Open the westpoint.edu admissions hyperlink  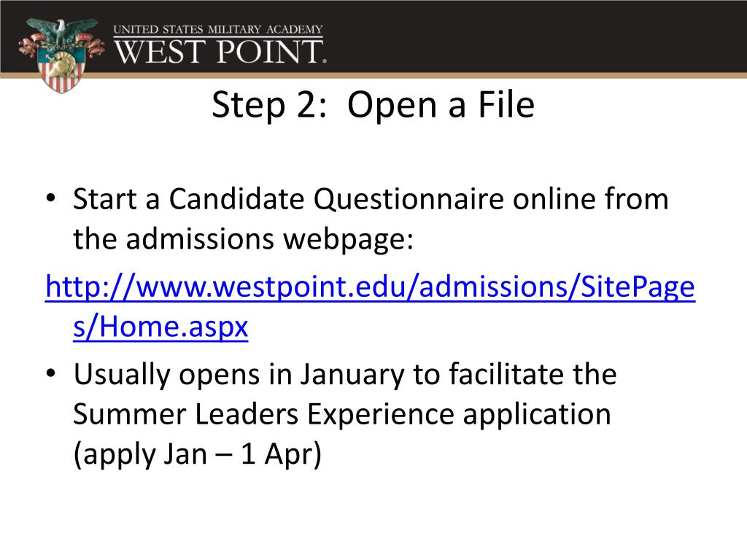click(x=370, y=287)
